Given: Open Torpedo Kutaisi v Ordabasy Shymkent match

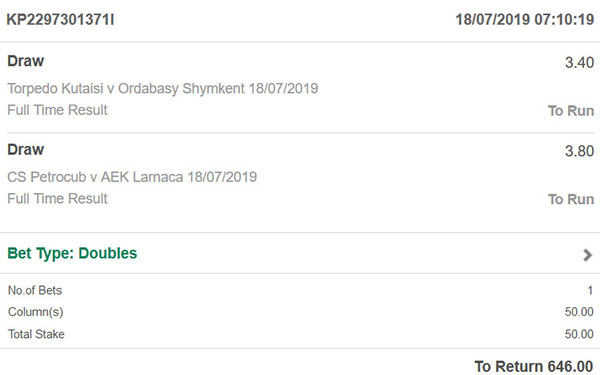Looking at the screenshot, I should point(163,88).
